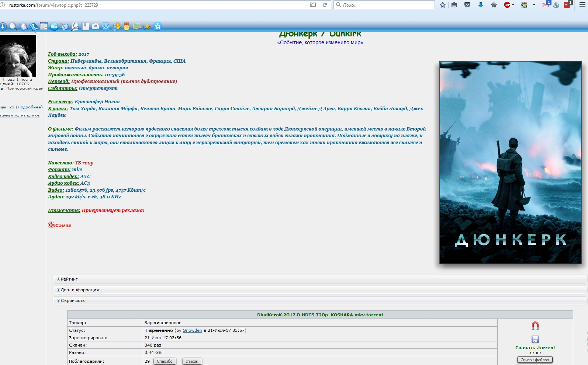Click the pen tablet icon in forum toolbar
Image resolution: width=588 pixels, height=365 pixels.
tap(65, 26)
